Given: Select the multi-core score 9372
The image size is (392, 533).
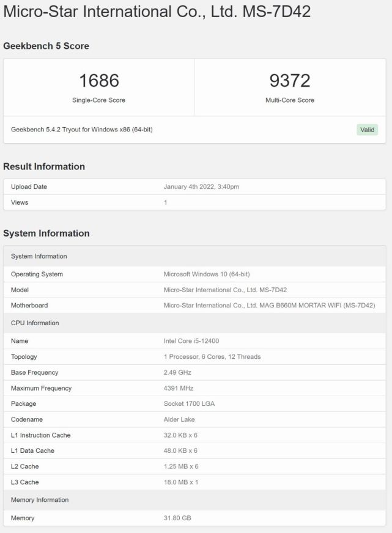Looking at the screenshot, I should tap(290, 81).
